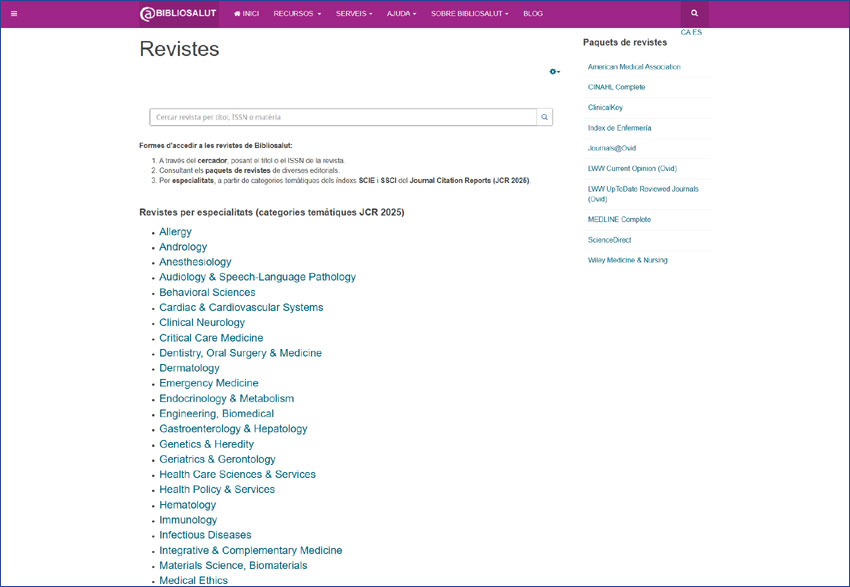Open the Andrology category
This screenshot has height=587, width=850.
[x=183, y=247]
